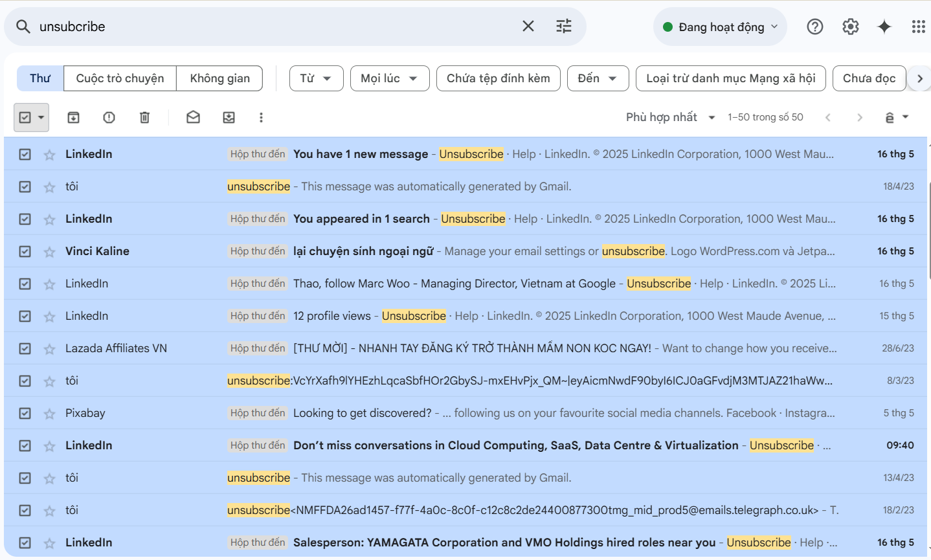The image size is (931, 560).
Task: Click the move to inbox icon
Action: [229, 117]
